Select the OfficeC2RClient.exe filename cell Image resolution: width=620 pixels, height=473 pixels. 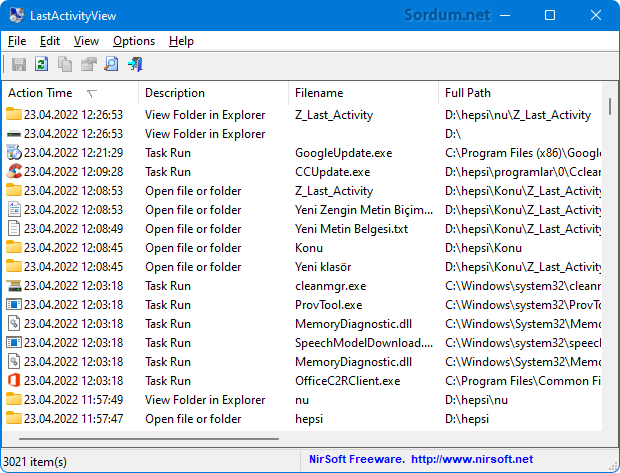click(x=348, y=380)
